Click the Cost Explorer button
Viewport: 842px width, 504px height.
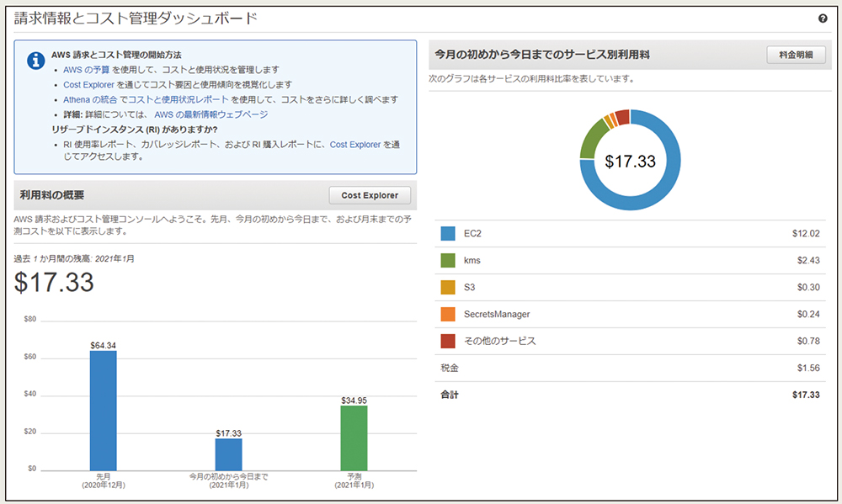(x=370, y=195)
